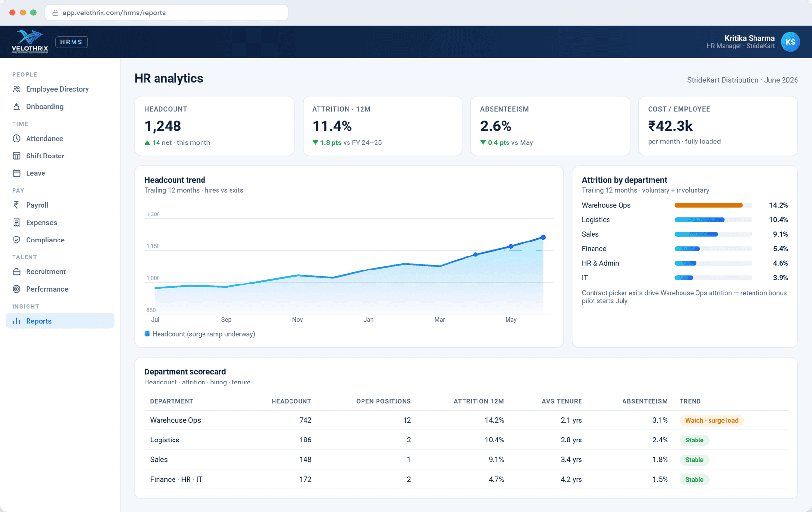Click the Onboarding sidebar icon
The image size is (812, 512).
(x=16, y=107)
